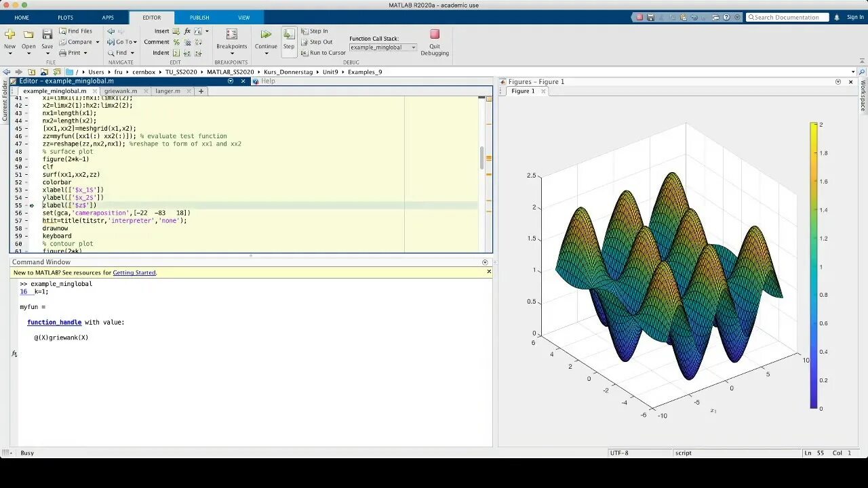The height and width of the screenshot is (488, 868).
Task: Click the browse for folder icon
Action: [x=44, y=72]
